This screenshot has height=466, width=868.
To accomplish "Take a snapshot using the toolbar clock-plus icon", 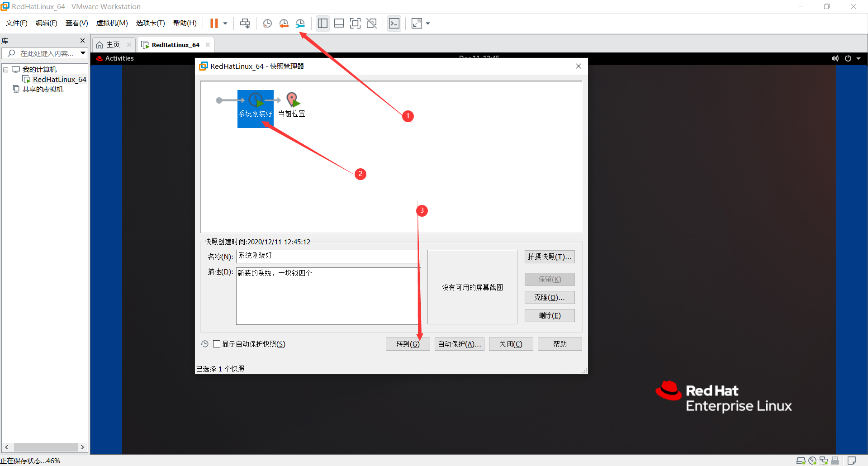I will click(267, 24).
